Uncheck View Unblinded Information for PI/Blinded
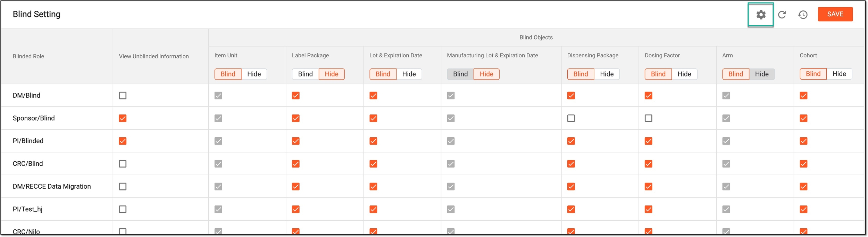Viewport: 868px width, 237px height. pos(123,141)
